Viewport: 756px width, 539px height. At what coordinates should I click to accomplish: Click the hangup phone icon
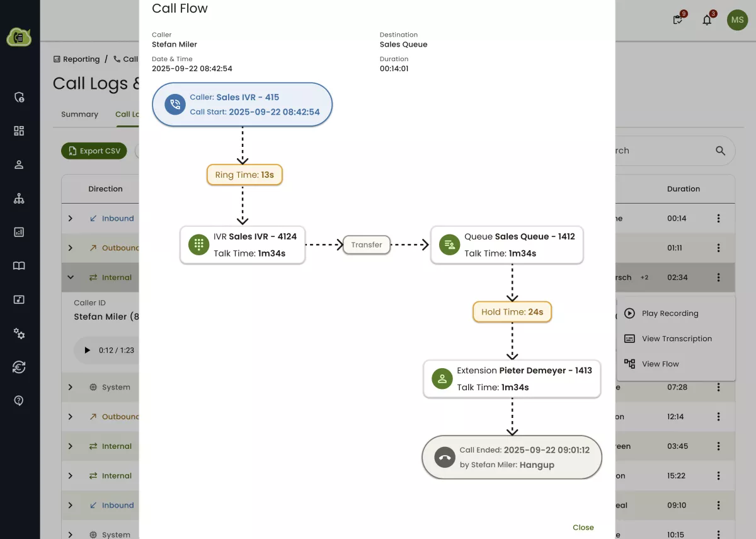tap(444, 458)
